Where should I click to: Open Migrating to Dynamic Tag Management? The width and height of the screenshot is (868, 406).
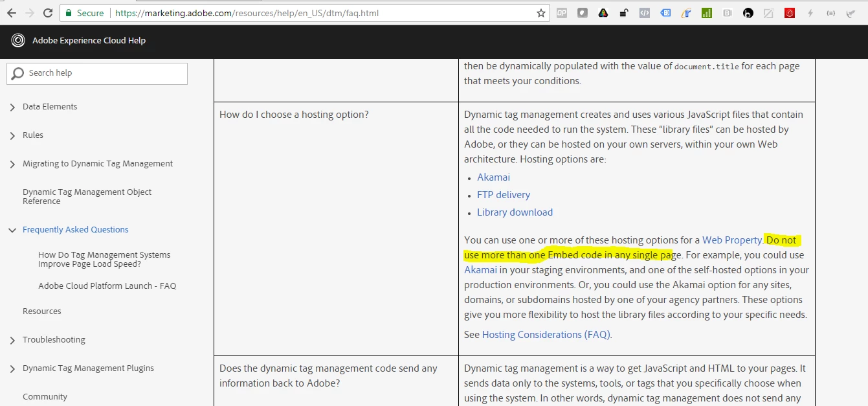point(98,164)
